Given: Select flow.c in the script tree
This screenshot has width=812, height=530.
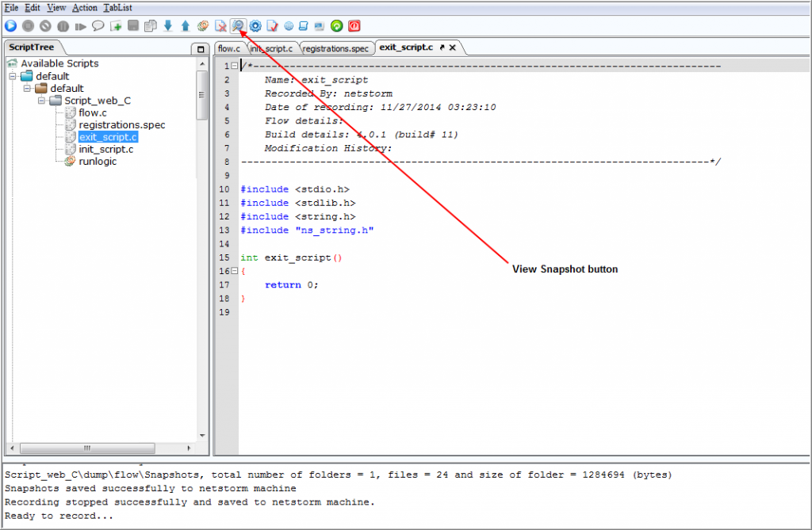Looking at the screenshot, I should coord(93,112).
